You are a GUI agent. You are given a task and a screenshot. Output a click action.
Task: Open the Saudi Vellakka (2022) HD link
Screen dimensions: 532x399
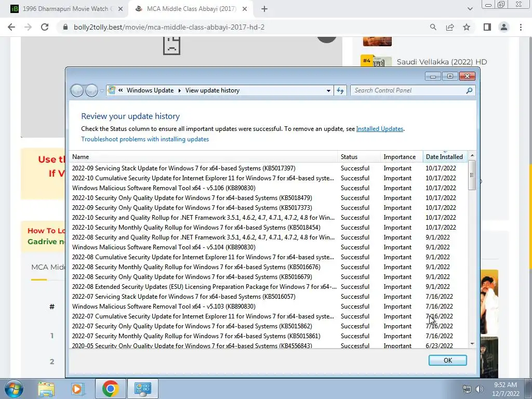coord(442,62)
